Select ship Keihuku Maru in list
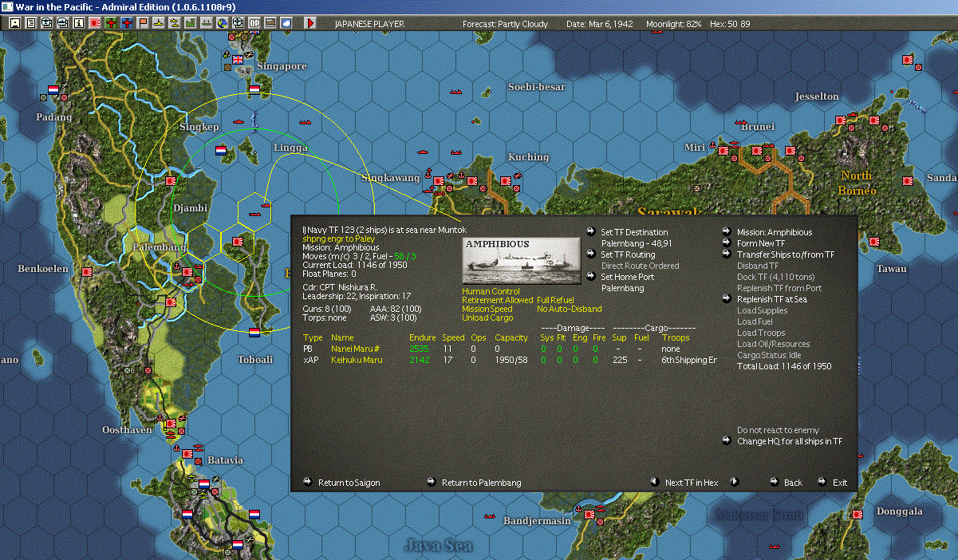Image resolution: width=958 pixels, height=560 pixels. 357,360
